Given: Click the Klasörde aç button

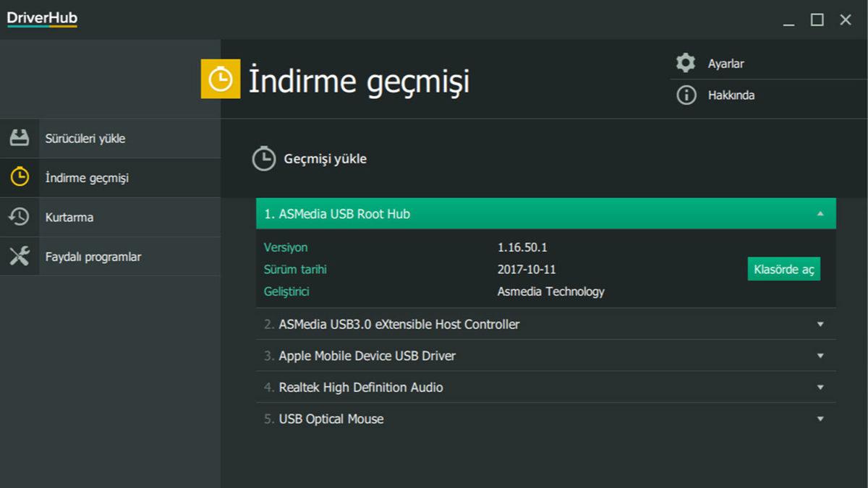Looking at the screenshot, I should tap(783, 268).
